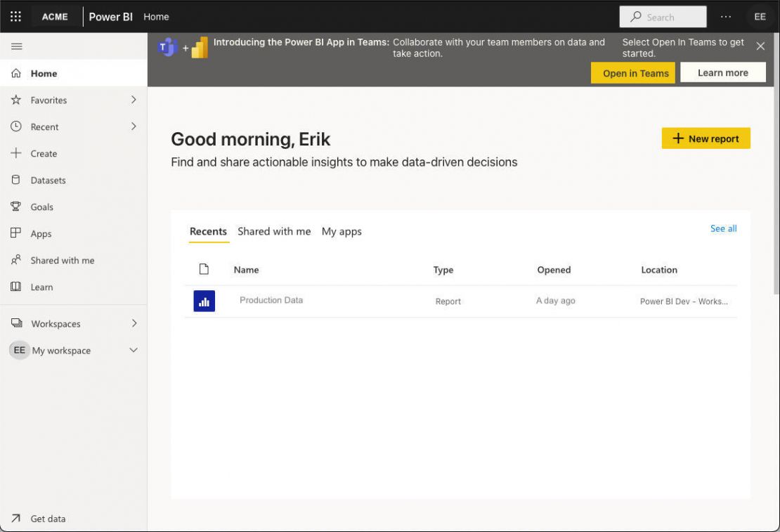This screenshot has height=532, width=780.
Task: Collapse the navigation pane via hamburger icon
Action: click(x=16, y=46)
